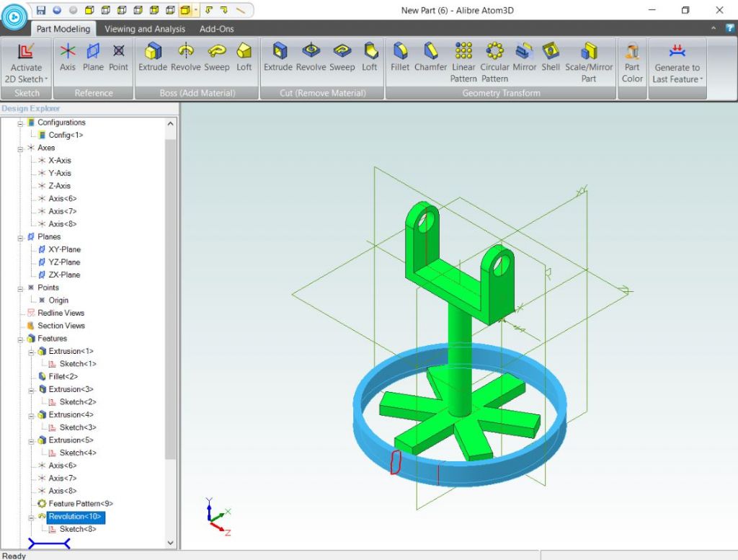Save the part with the floppy disk icon
The width and height of the screenshot is (738, 560).
[41, 10]
